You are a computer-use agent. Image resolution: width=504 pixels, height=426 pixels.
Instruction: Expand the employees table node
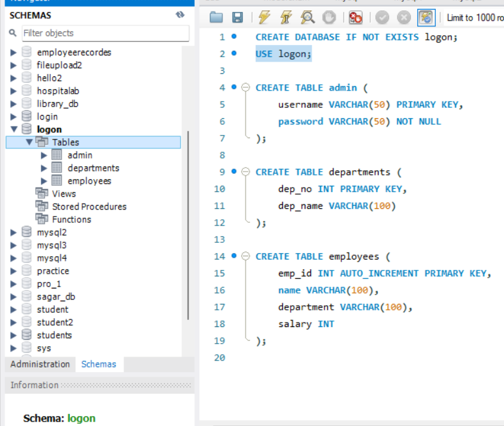[x=44, y=181]
